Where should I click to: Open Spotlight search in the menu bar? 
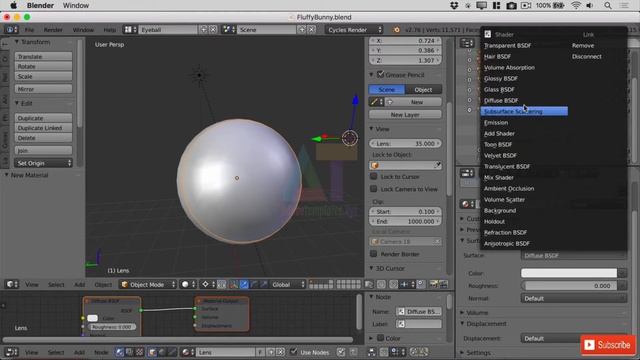(x=608, y=5)
